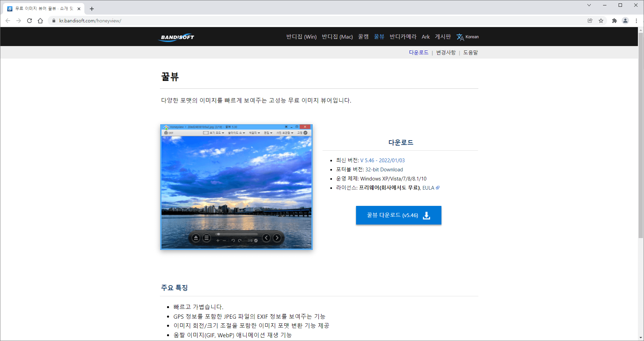Click the Bandisoft logo

pyautogui.click(x=176, y=37)
